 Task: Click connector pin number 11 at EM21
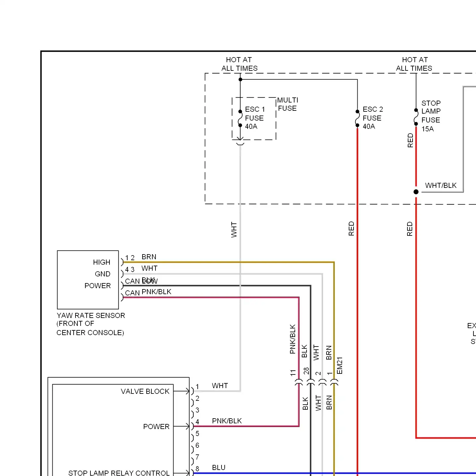pyautogui.click(x=293, y=373)
